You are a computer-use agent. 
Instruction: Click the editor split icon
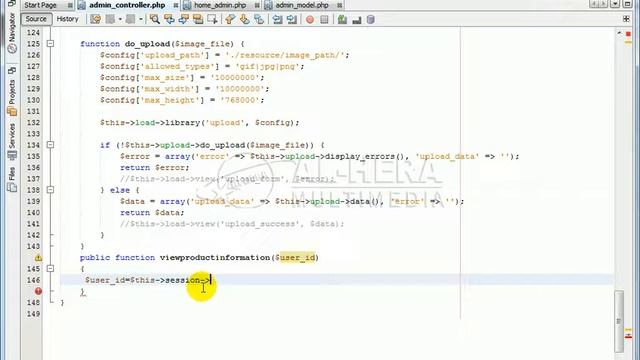pyautogui.click(x=626, y=19)
